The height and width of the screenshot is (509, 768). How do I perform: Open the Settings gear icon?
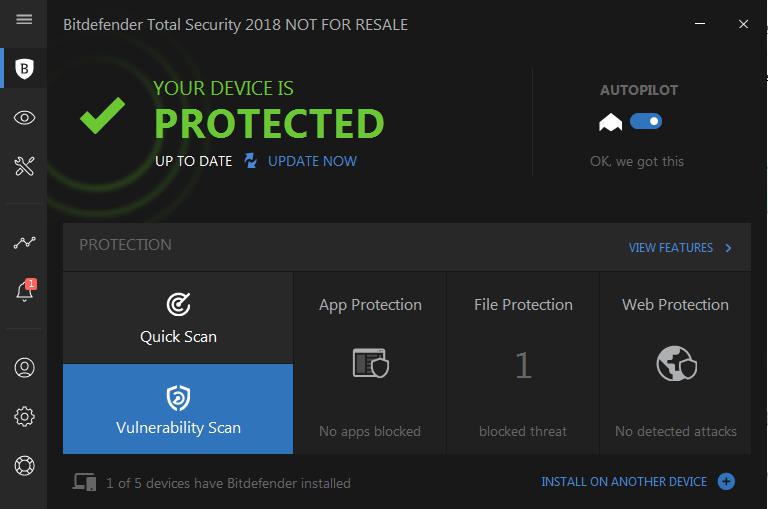[25, 416]
